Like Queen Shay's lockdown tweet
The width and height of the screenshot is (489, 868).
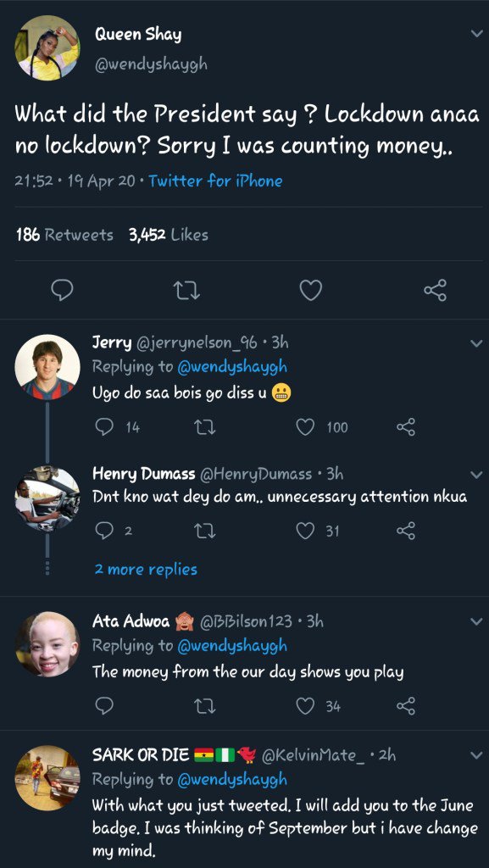pyautogui.click(x=311, y=290)
